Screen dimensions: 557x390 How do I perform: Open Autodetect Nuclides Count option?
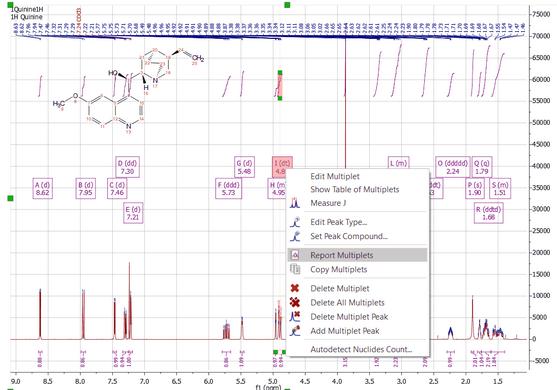tap(361, 350)
